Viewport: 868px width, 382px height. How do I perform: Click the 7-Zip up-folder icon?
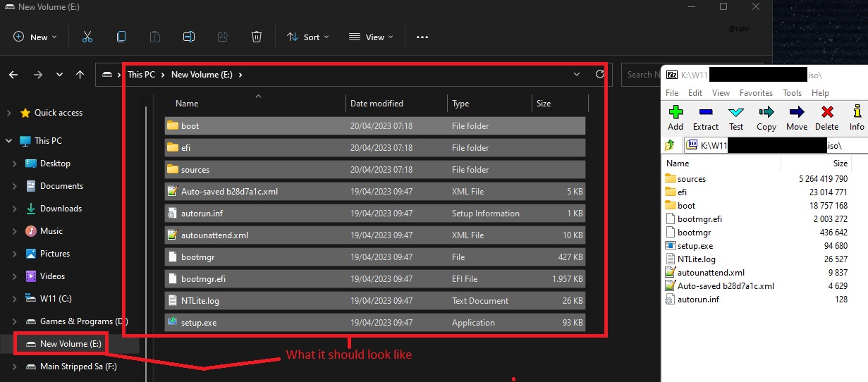[670, 145]
